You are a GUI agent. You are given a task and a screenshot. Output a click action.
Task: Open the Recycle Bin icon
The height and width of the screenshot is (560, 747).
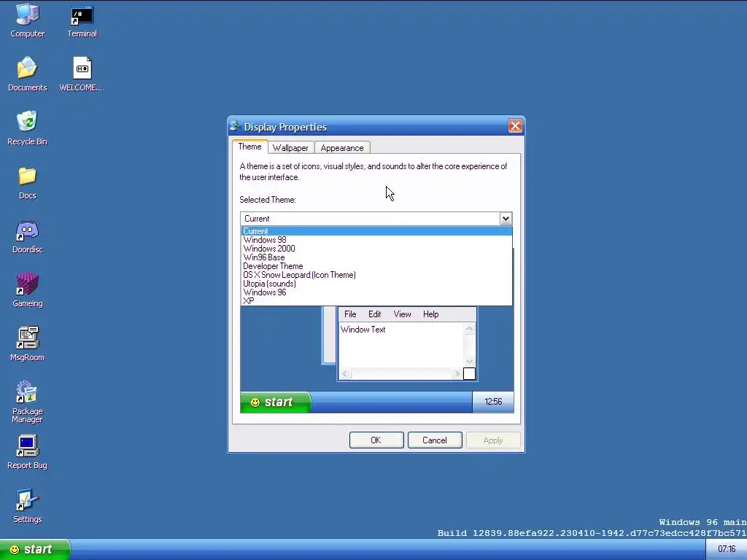click(x=28, y=128)
